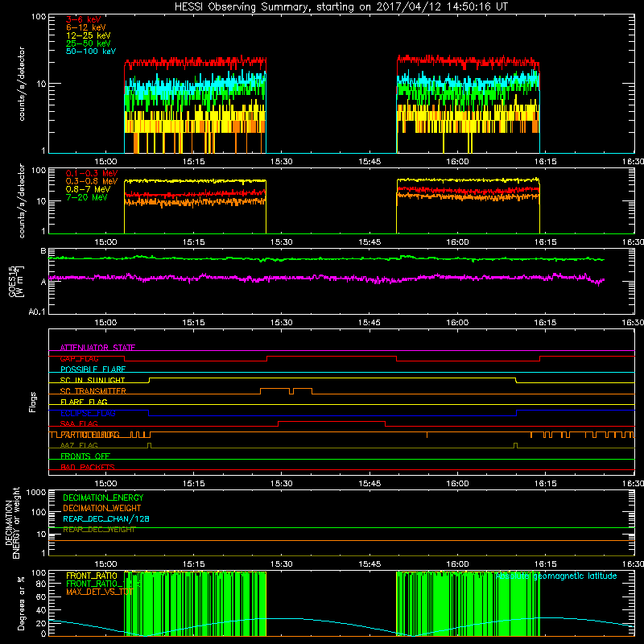Select the FRONT_RATIO legend label

pyautogui.click(x=92, y=576)
